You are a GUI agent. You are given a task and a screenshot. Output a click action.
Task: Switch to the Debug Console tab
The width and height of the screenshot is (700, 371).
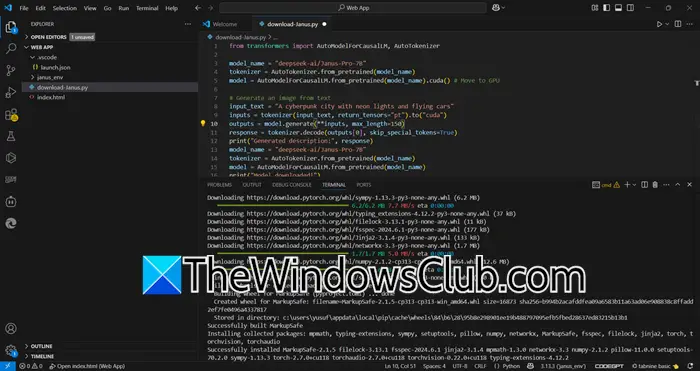pos(292,185)
